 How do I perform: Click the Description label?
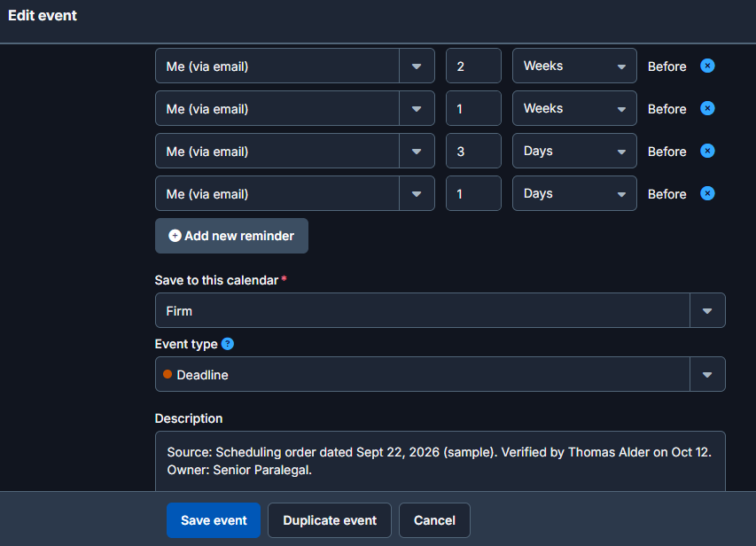189,418
